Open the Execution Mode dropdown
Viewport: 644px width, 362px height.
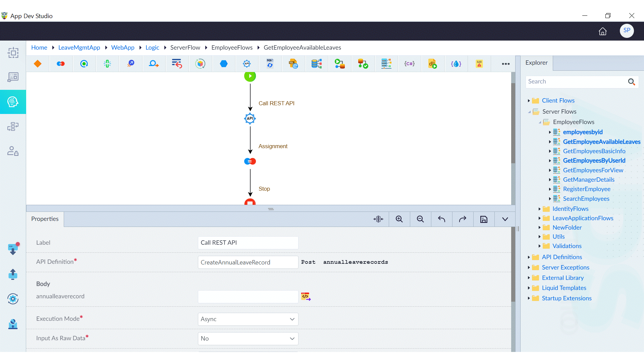coord(248,319)
